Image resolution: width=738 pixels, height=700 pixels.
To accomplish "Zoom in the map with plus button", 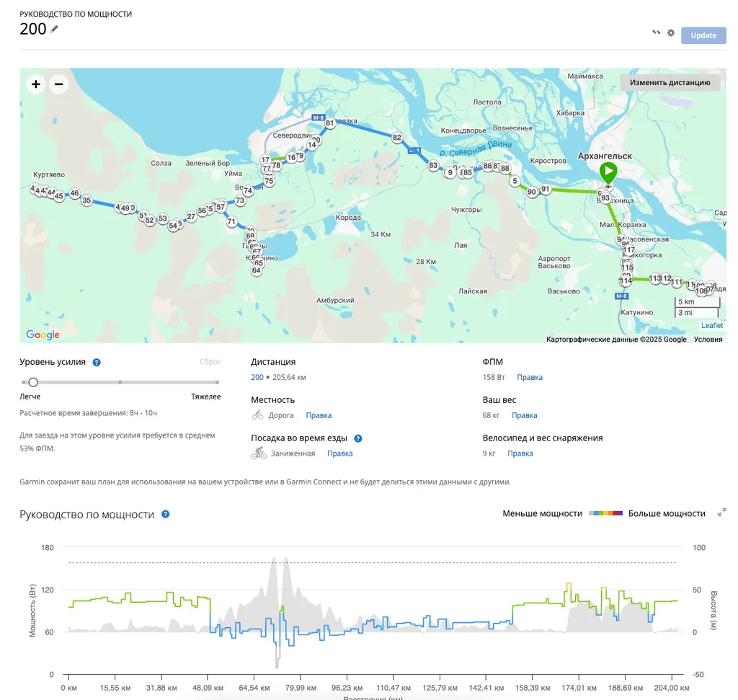I will click(35, 84).
